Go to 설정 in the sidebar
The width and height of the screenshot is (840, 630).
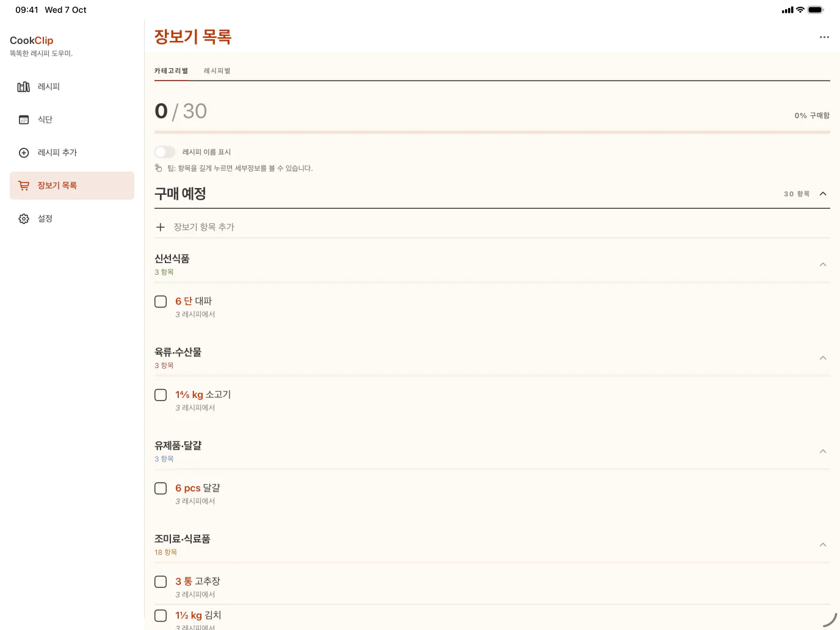72,219
